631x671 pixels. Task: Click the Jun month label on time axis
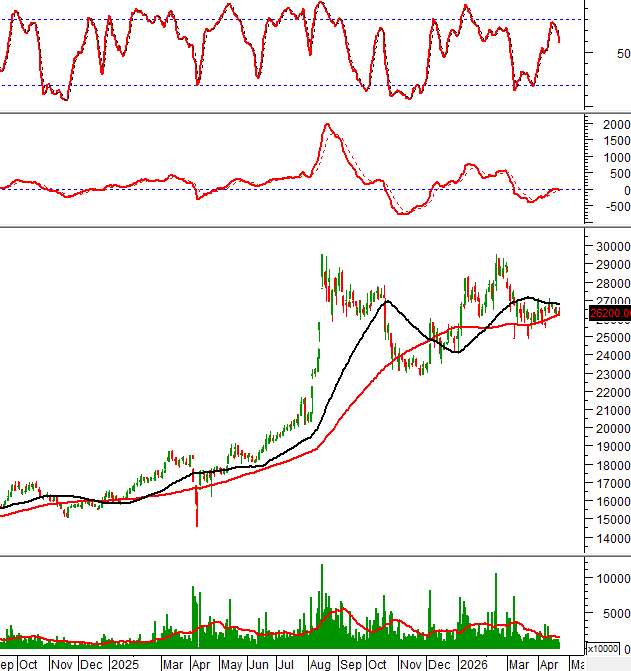point(258,663)
